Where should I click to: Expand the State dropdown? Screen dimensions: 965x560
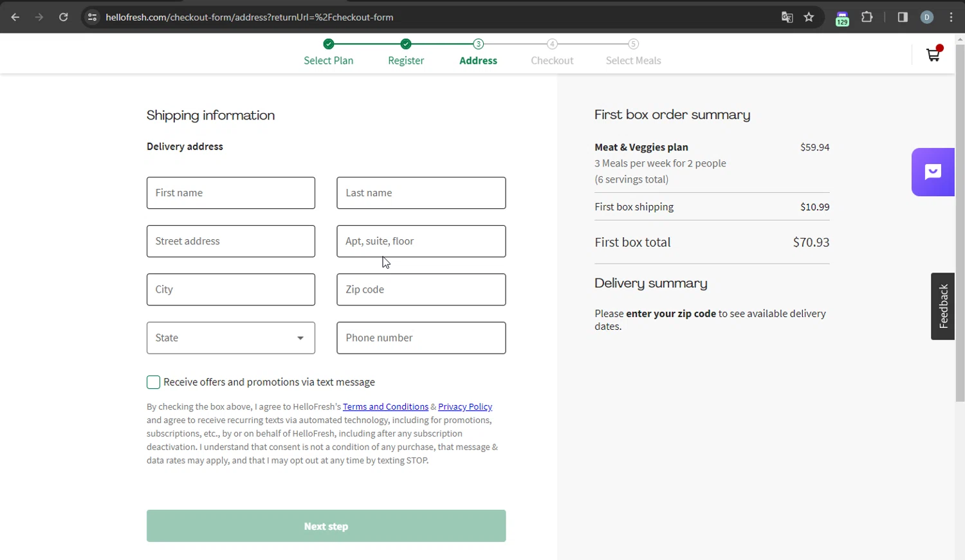tap(231, 338)
